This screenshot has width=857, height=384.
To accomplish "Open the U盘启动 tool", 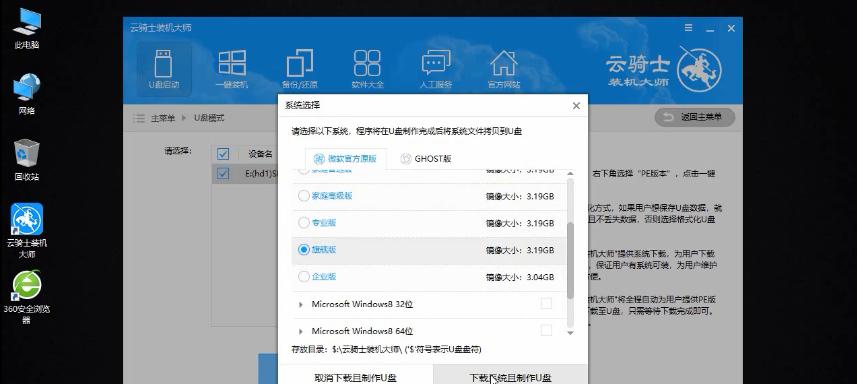I will [163, 69].
